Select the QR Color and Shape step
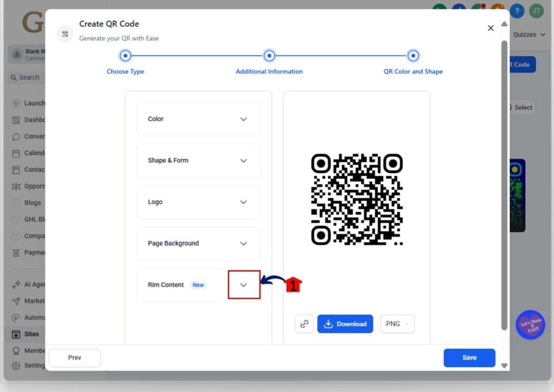 point(413,56)
